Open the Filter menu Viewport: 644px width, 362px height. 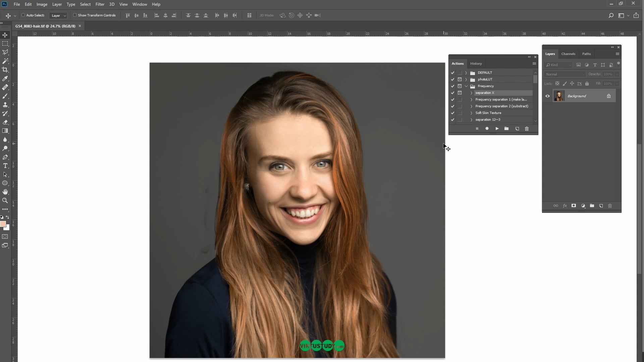100,4
